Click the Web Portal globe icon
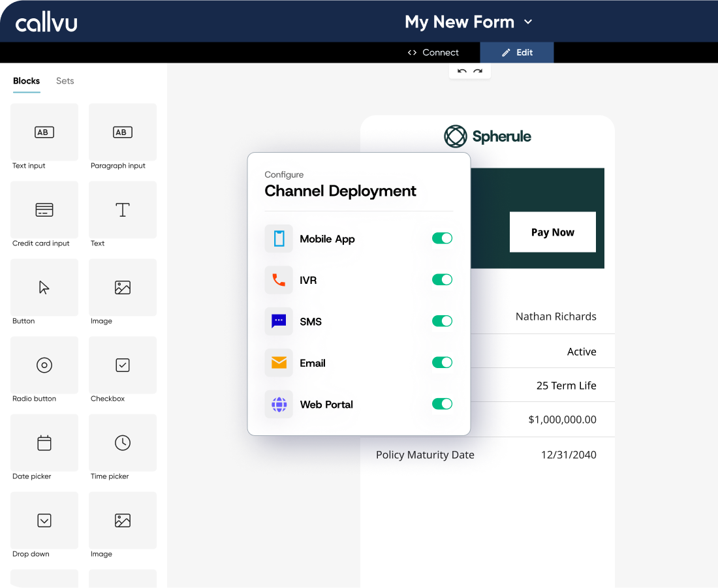Screen dimensions: 718x588 click(279, 405)
